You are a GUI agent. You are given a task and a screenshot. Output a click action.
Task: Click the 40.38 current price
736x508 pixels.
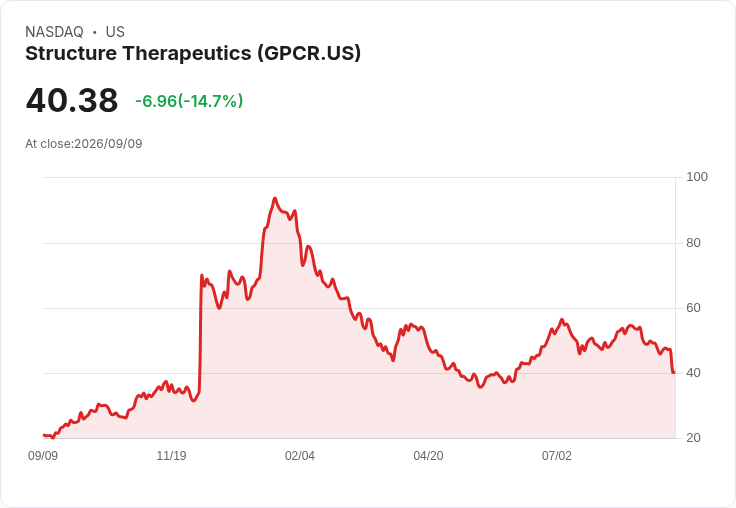pos(72,100)
